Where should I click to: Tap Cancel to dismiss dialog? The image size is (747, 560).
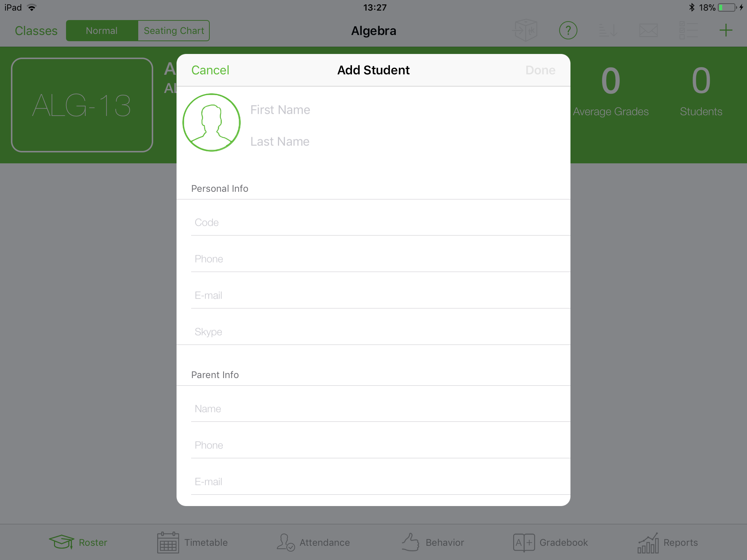coord(210,70)
